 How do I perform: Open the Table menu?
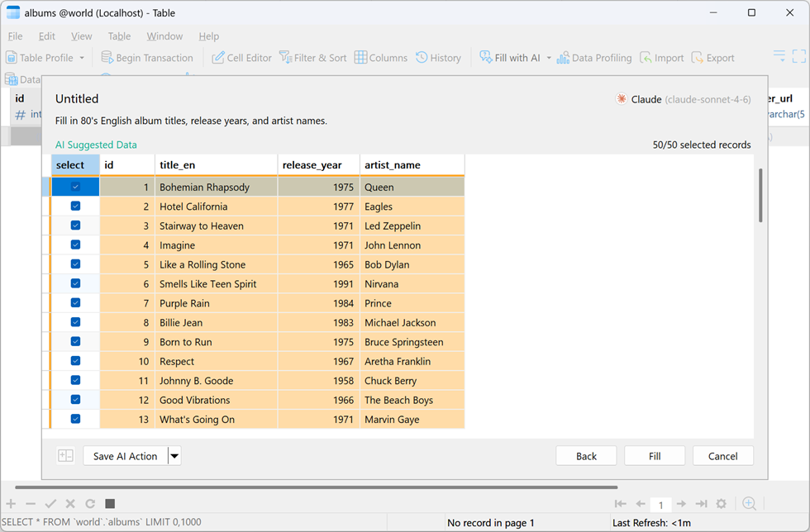click(x=119, y=36)
